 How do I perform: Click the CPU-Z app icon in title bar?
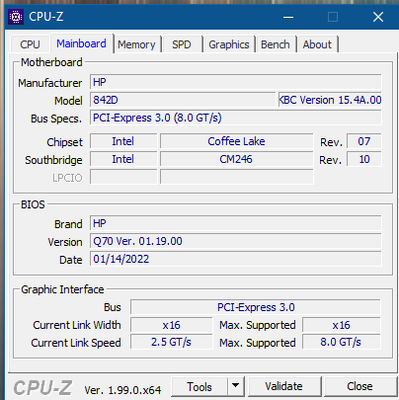(16, 17)
